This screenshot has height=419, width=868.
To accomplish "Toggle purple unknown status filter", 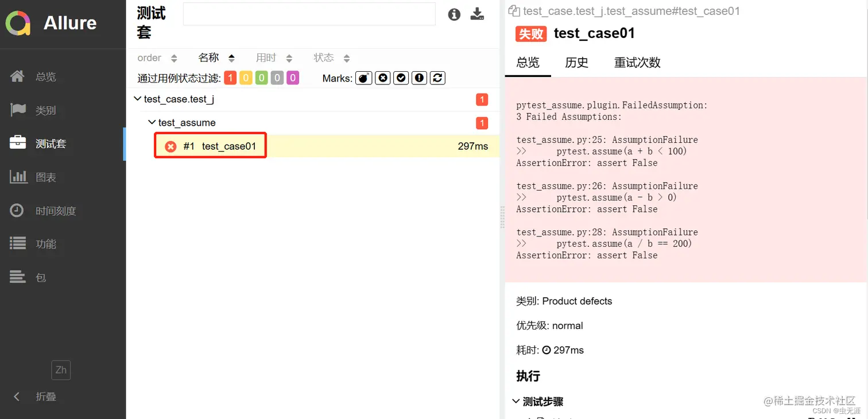I will (x=293, y=78).
